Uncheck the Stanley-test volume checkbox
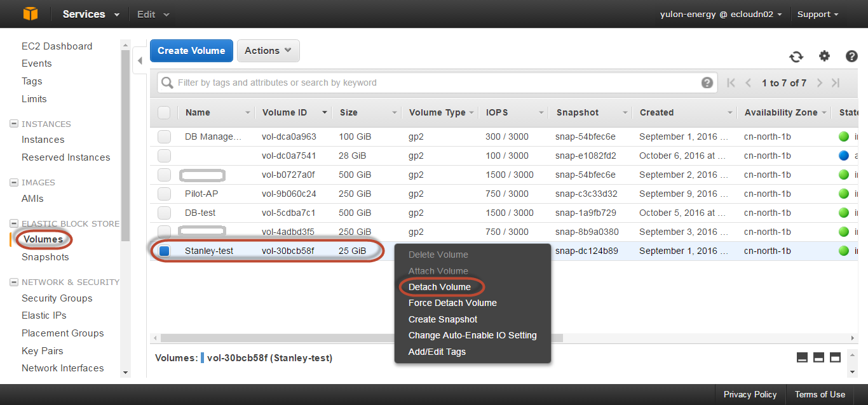This screenshot has width=868, height=405. click(164, 251)
